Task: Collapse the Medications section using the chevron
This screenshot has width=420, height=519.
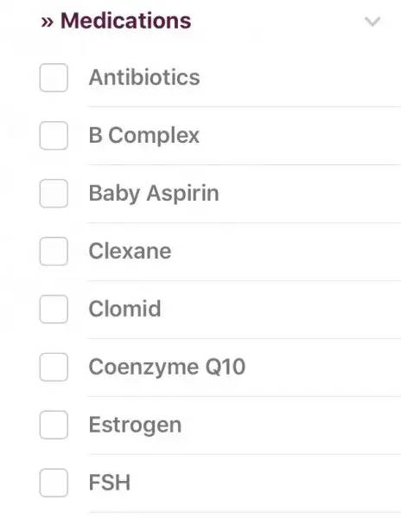Action: tap(372, 22)
